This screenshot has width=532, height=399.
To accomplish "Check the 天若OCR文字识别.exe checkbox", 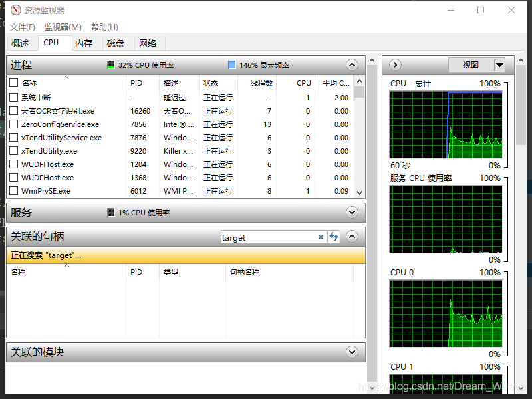I will point(13,111).
